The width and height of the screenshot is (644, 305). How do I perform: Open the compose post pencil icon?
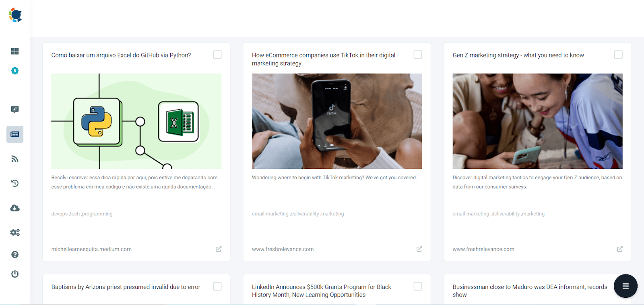15,109
